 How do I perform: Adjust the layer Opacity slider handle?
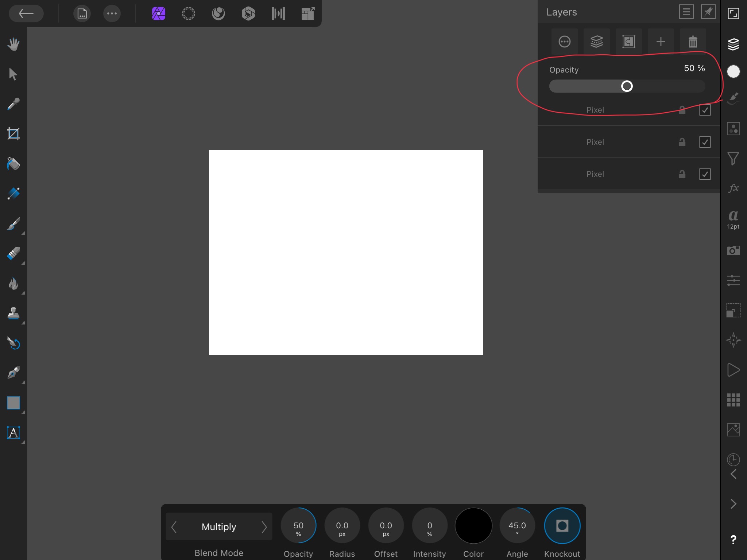tap(627, 86)
